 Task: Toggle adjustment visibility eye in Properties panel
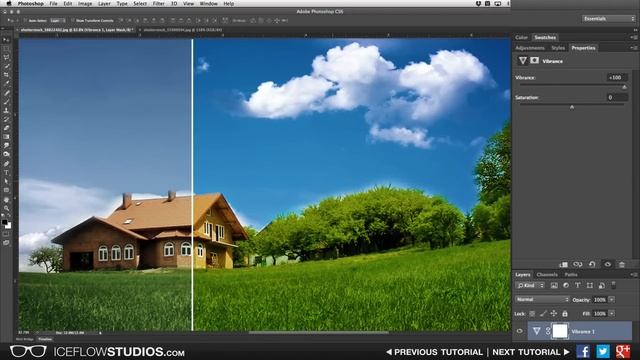tap(607, 264)
